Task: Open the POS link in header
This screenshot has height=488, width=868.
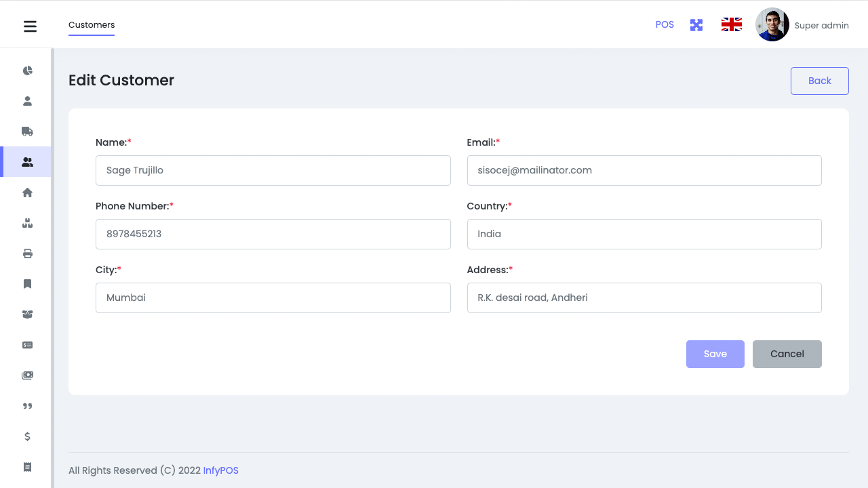Action: tap(665, 24)
